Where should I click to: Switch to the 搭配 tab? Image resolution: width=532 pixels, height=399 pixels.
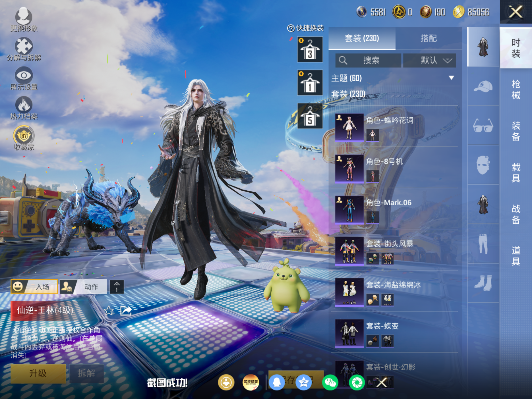coord(428,39)
